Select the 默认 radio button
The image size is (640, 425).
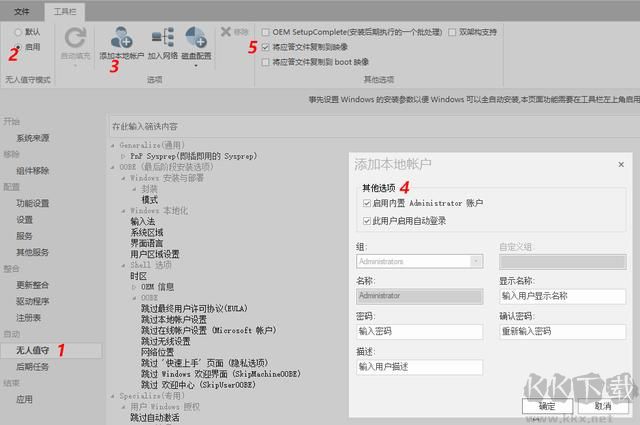pos(18,32)
